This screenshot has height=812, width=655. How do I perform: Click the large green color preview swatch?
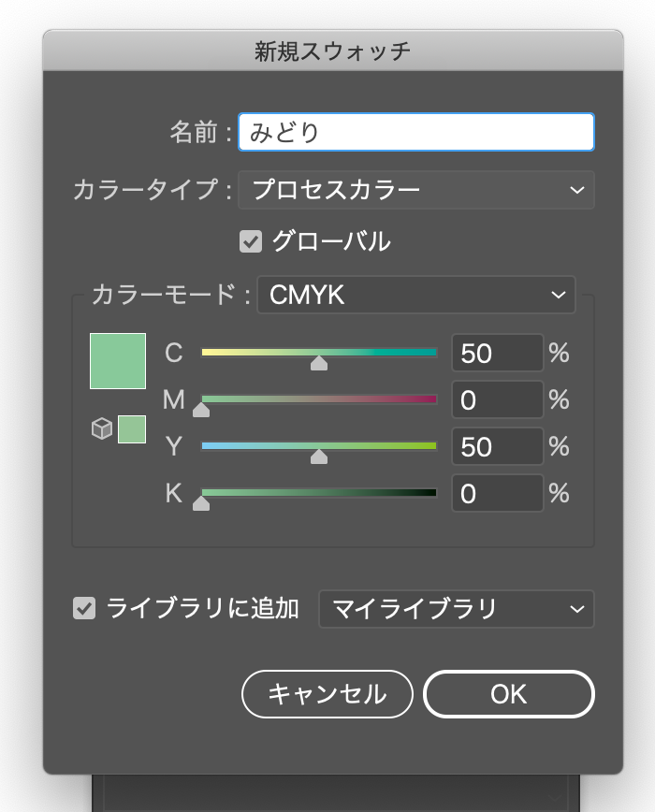(x=118, y=361)
